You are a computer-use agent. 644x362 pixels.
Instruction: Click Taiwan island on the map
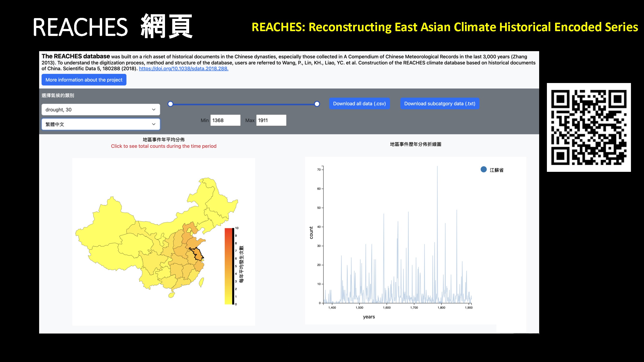coord(201,282)
